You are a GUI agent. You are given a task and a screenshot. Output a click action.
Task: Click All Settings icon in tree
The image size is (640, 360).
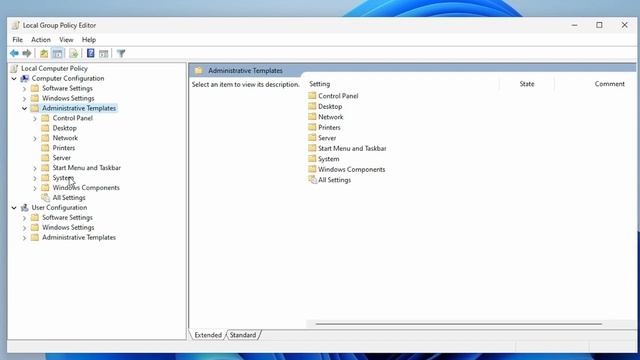pos(46,198)
